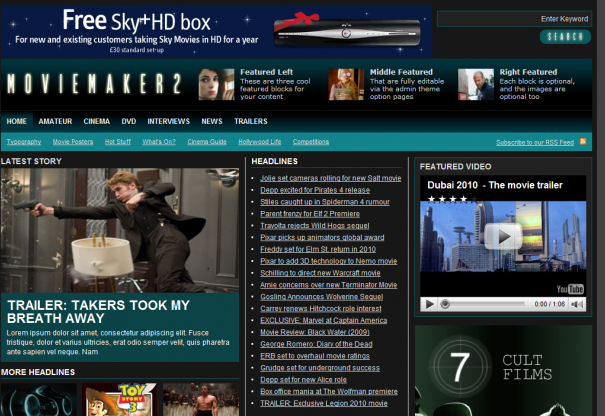Click the Featured Left woman thumbnail
The image size is (605, 416).
tap(216, 85)
